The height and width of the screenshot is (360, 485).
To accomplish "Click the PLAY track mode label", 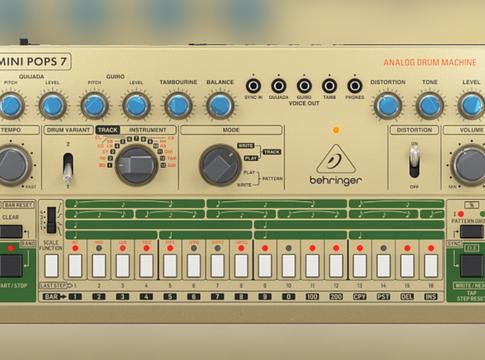I will 251,158.
